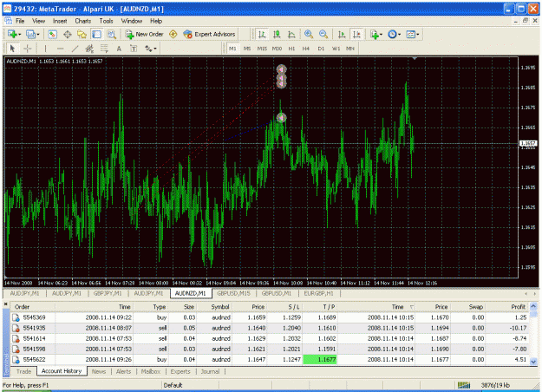This screenshot has width=542, height=392.
Task: Toggle the Terminal panel icon
Action: (96, 34)
